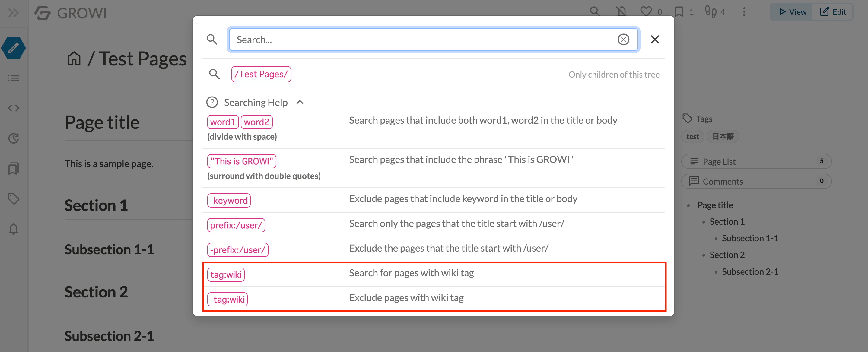868x352 pixels.
Task: Expand the sidebar with double chevron icon
Action: [14, 13]
